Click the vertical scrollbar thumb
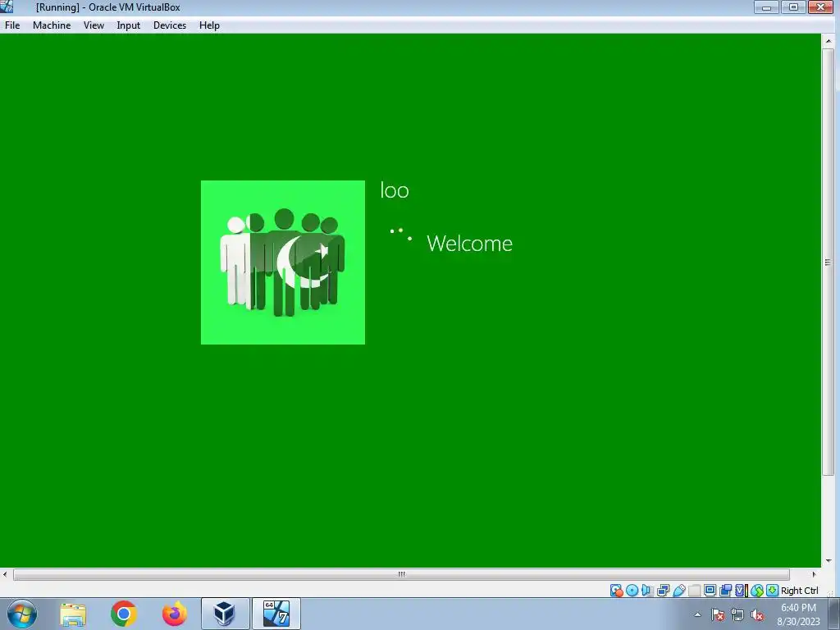The width and height of the screenshot is (840, 630). pyautogui.click(x=829, y=262)
